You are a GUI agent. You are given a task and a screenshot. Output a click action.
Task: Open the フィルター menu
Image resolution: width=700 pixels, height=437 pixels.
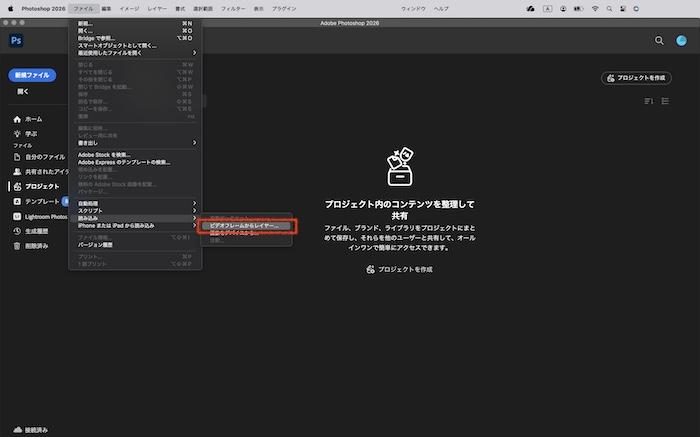pyautogui.click(x=233, y=8)
